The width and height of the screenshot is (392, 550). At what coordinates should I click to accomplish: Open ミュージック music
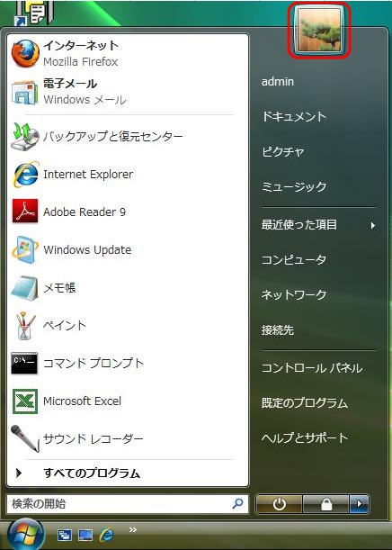[294, 187]
